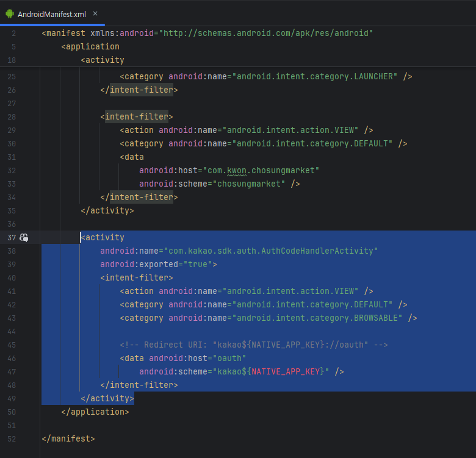The width and height of the screenshot is (476, 458).
Task: Click DEFAULT category value on line 30
Action: [x=312, y=143]
